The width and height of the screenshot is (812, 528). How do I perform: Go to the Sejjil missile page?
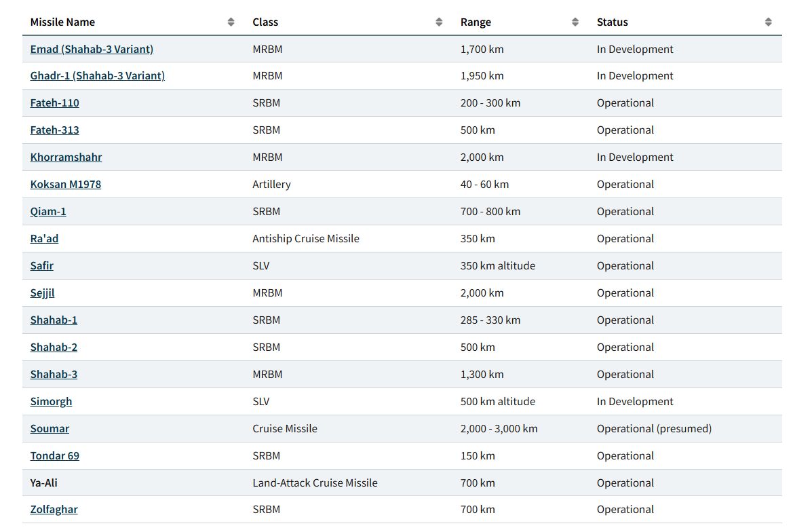(42, 293)
